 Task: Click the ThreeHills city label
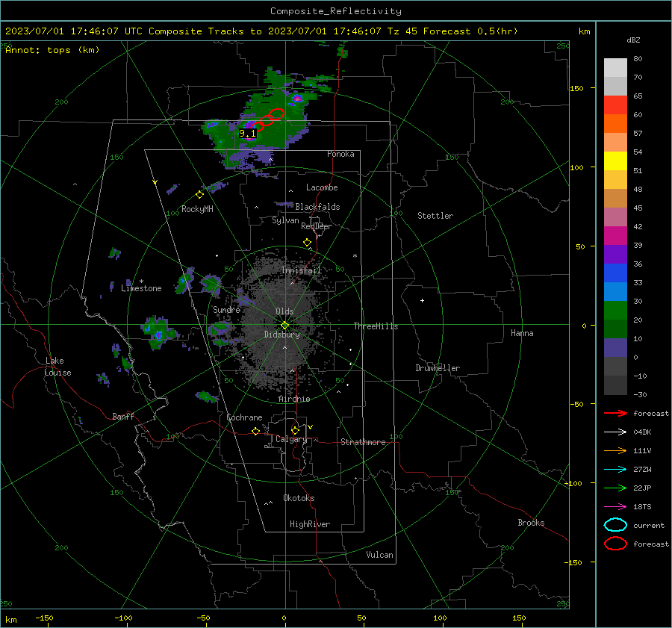click(x=376, y=326)
